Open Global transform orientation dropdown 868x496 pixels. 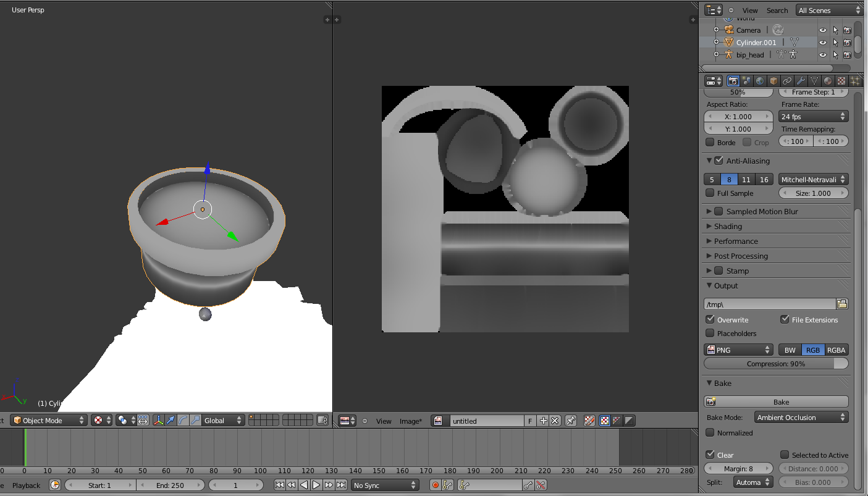(224, 420)
